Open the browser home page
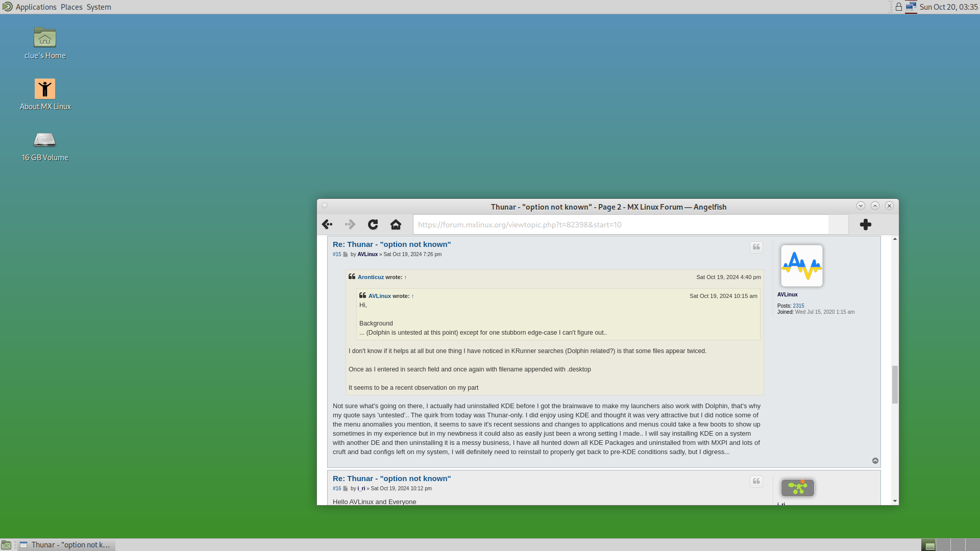980x551 pixels. 396,224
